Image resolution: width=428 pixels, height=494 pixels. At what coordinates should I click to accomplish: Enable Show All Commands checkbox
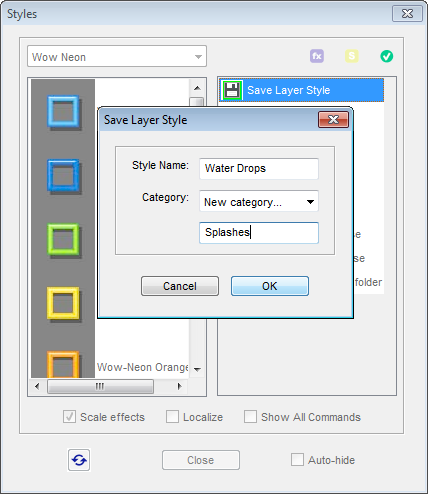click(x=250, y=417)
